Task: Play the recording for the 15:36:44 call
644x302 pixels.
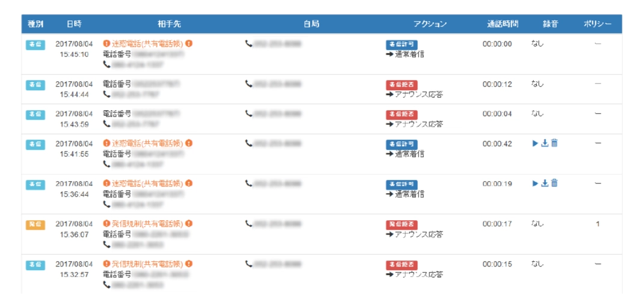Action: (535, 183)
